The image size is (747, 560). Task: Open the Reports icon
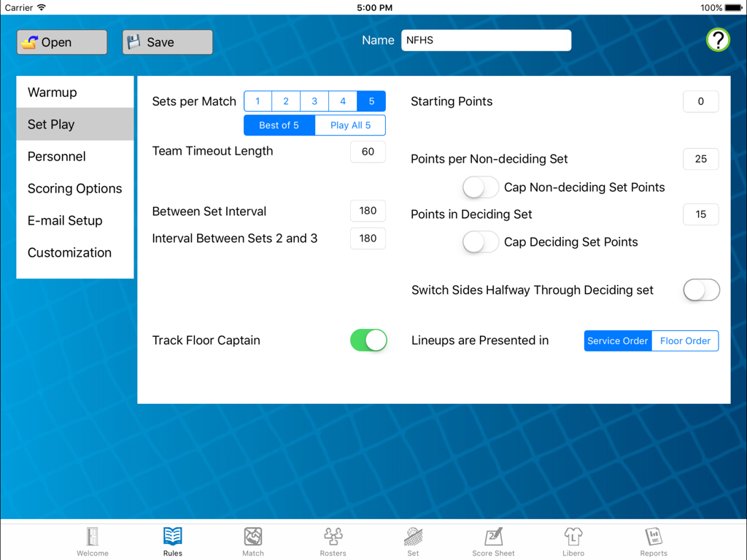point(654,540)
